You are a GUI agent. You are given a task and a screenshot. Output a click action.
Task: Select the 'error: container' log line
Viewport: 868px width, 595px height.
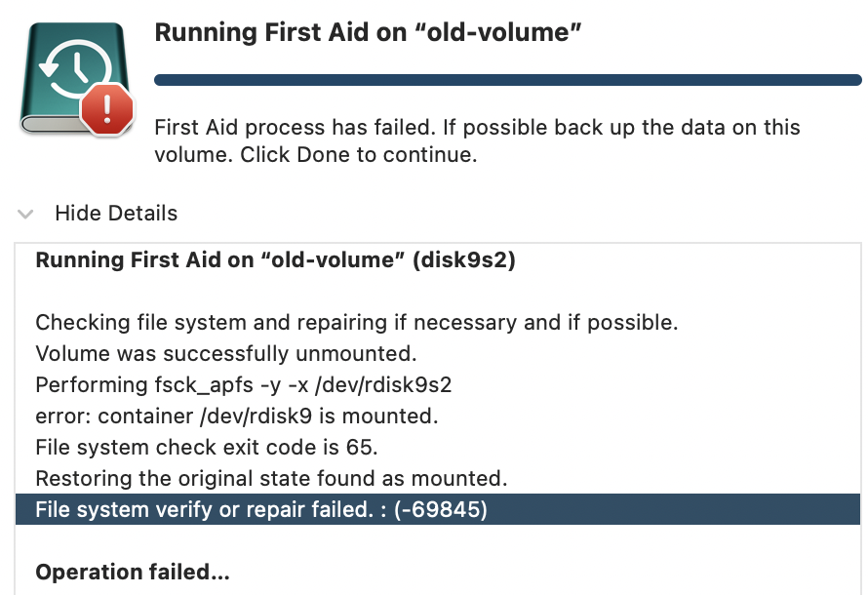pos(237,416)
